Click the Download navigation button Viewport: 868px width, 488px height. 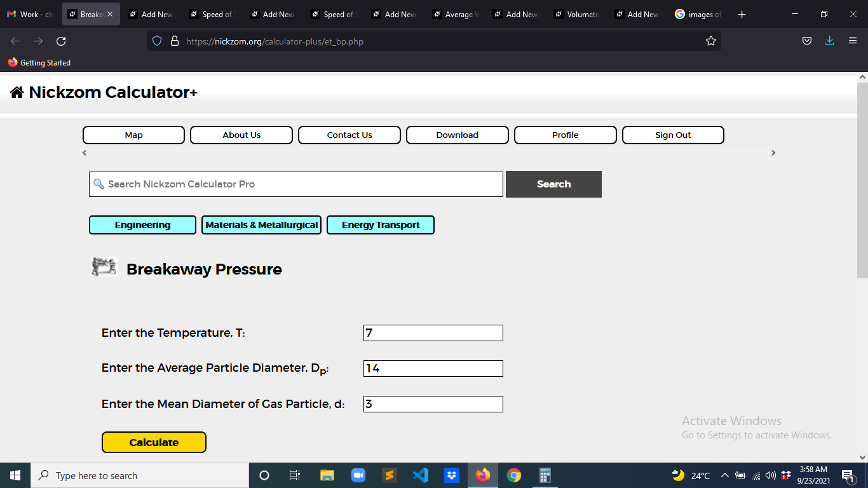point(458,135)
